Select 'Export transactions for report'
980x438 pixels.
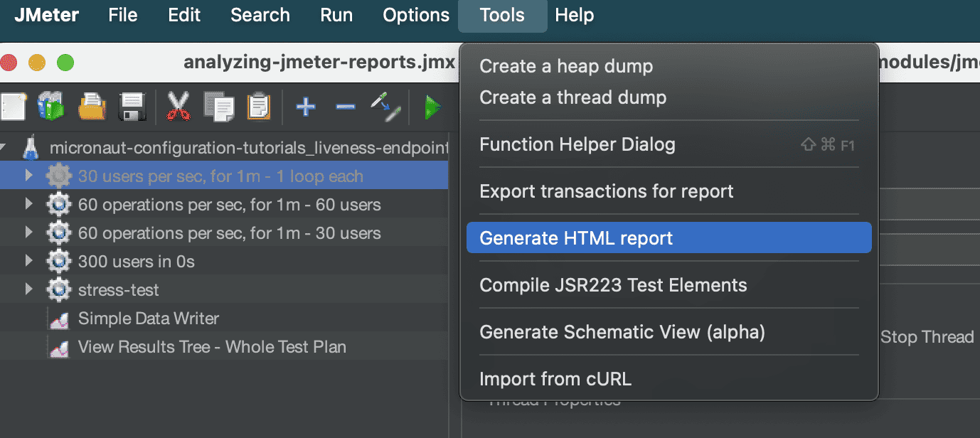click(x=669, y=191)
